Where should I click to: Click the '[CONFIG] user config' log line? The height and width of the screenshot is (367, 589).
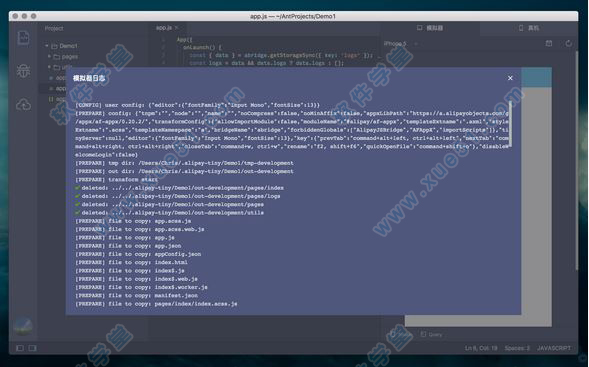coord(198,105)
